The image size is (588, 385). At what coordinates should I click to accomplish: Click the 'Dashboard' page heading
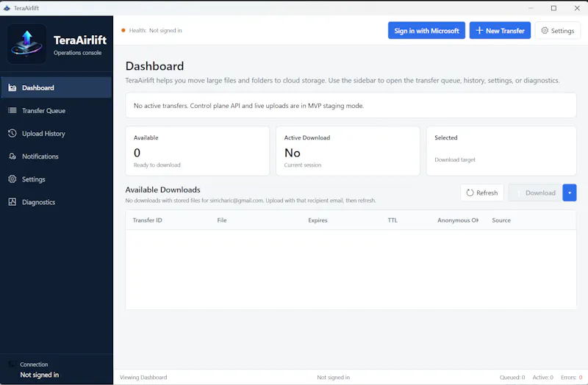(154, 66)
